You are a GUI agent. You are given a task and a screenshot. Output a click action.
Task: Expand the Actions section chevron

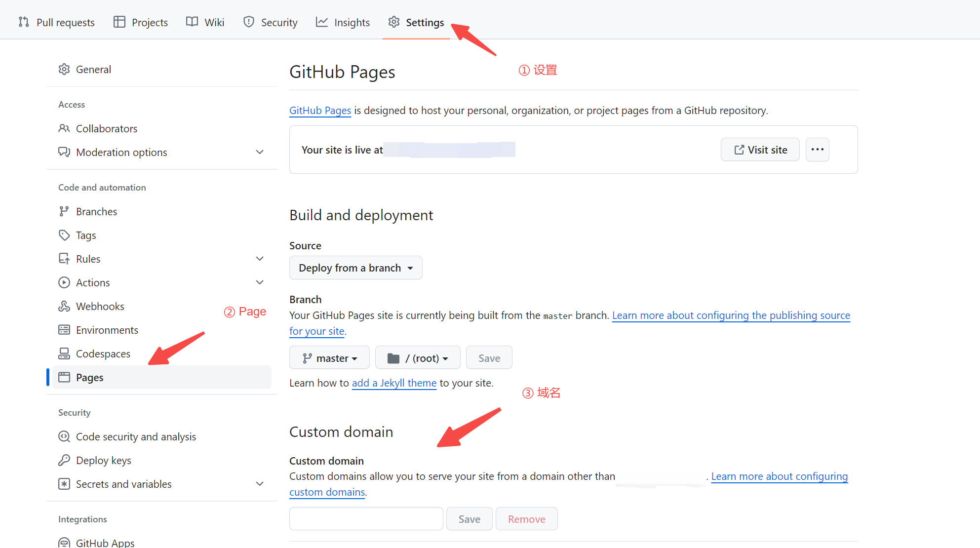(260, 282)
